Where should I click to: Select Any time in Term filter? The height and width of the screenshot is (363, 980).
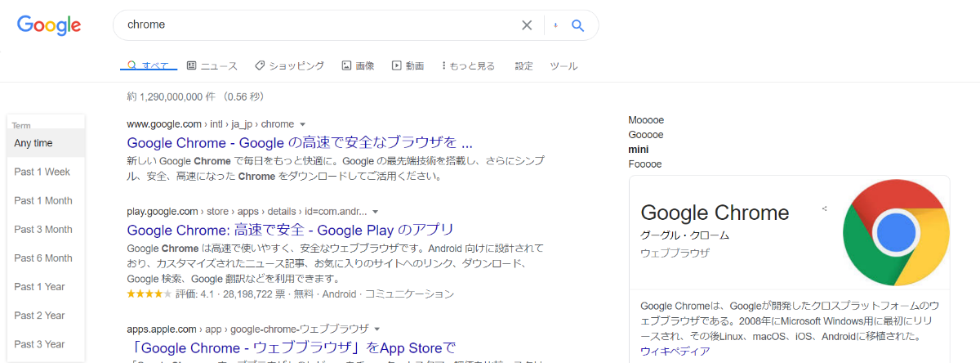click(46, 143)
